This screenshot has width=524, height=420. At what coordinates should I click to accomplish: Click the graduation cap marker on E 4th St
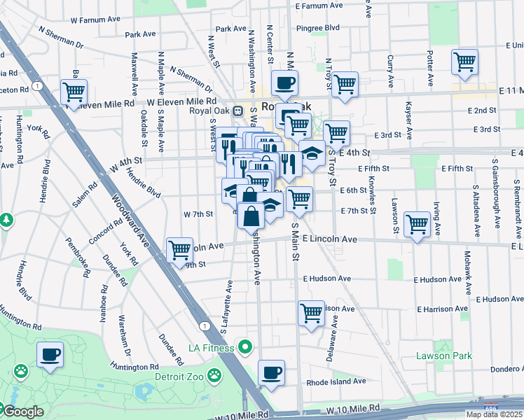click(x=312, y=153)
